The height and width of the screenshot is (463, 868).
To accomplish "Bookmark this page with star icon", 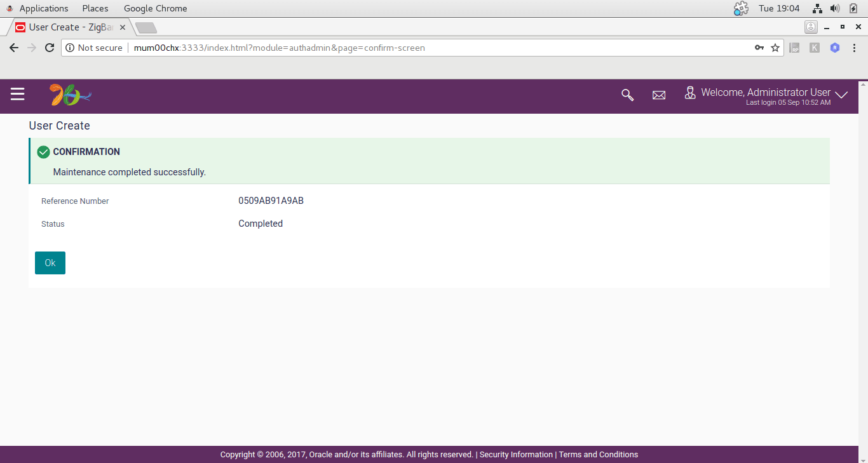I will point(775,48).
